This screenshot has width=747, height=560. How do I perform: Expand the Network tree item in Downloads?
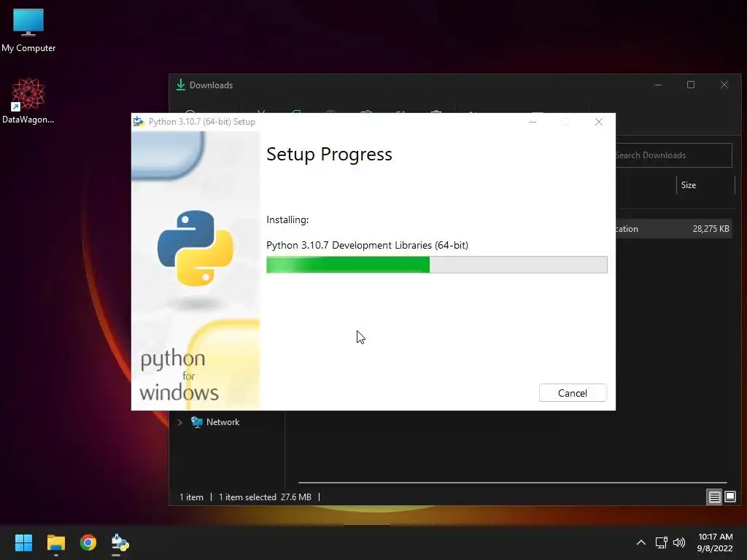(x=180, y=422)
